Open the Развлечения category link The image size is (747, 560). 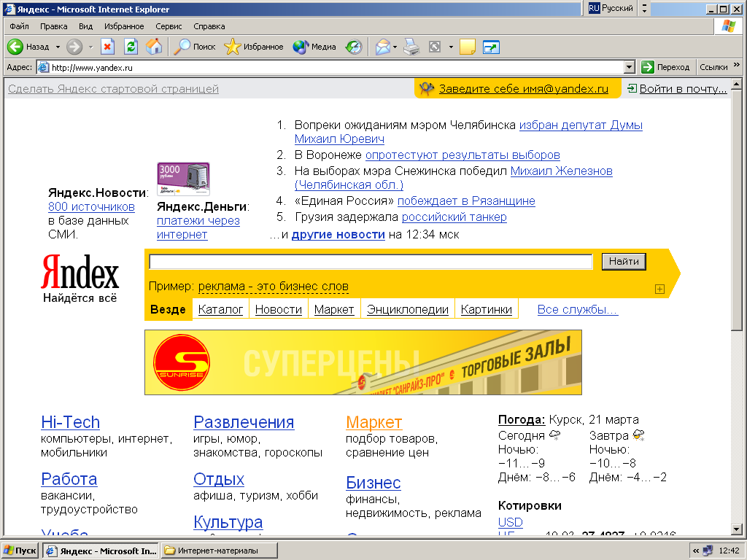click(x=244, y=422)
